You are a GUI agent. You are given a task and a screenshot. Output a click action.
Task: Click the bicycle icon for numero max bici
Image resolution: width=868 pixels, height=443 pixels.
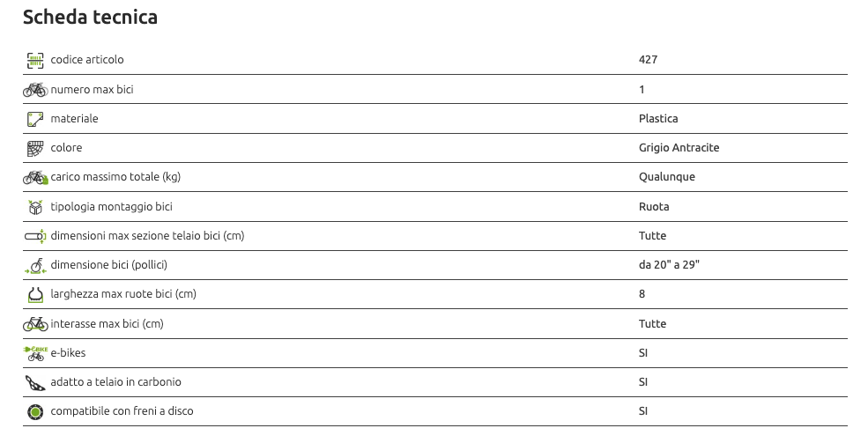pos(35,90)
